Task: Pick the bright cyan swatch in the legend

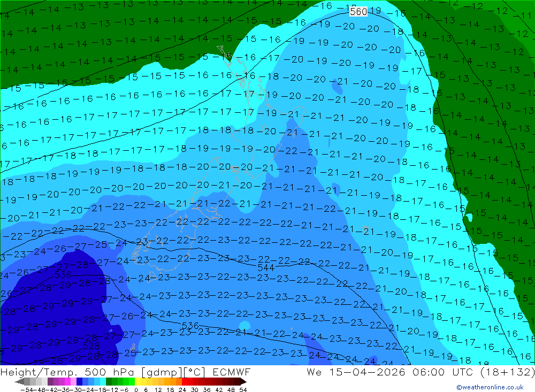Action: pos(103,382)
